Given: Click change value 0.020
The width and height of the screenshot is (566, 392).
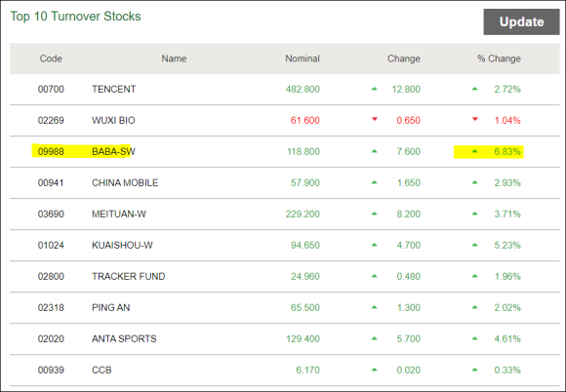Looking at the screenshot, I should 409,370.
